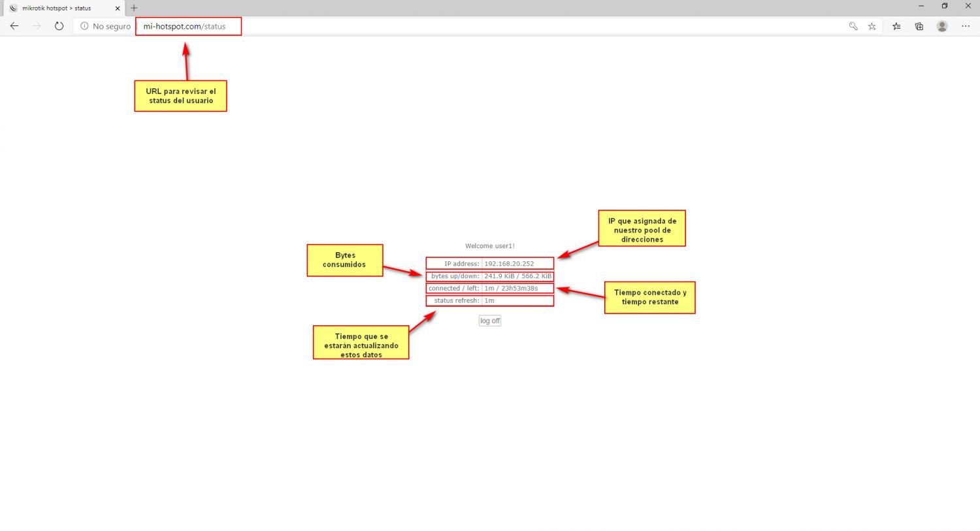Click the user profile avatar
The width and height of the screenshot is (980, 531).
coord(942,26)
